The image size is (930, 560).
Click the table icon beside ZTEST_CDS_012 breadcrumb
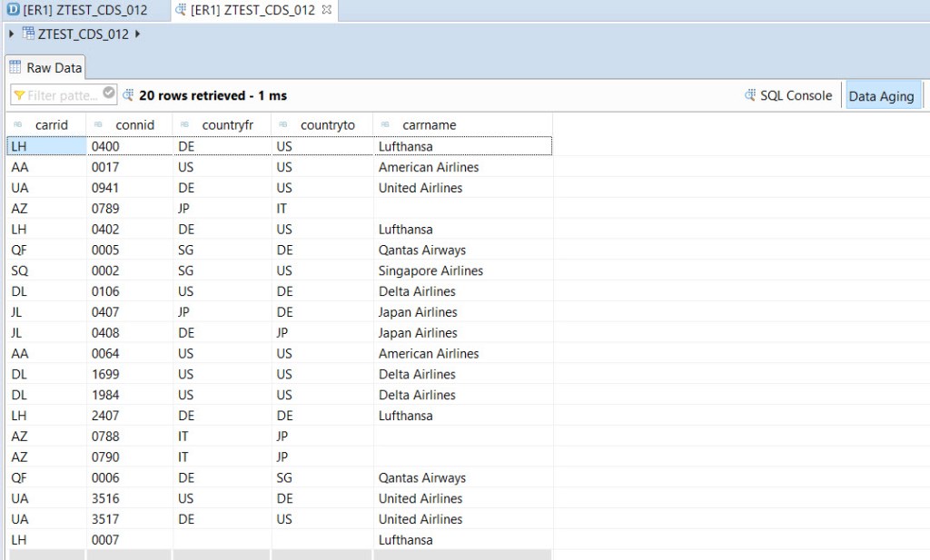point(27,32)
